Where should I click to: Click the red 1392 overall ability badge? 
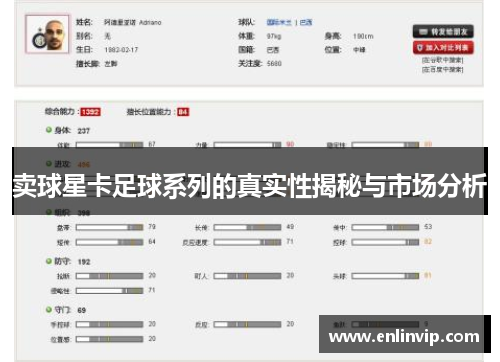pyautogui.click(x=90, y=112)
